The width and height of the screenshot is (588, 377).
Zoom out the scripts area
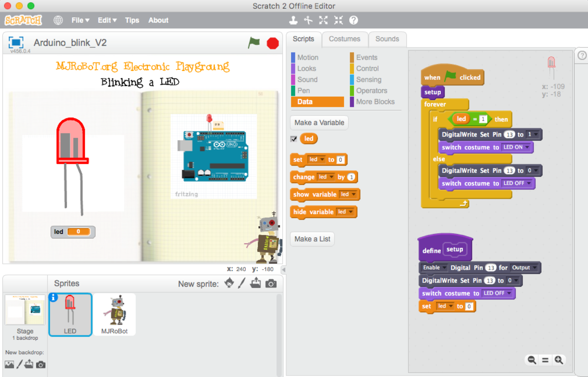click(x=532, y=360)
